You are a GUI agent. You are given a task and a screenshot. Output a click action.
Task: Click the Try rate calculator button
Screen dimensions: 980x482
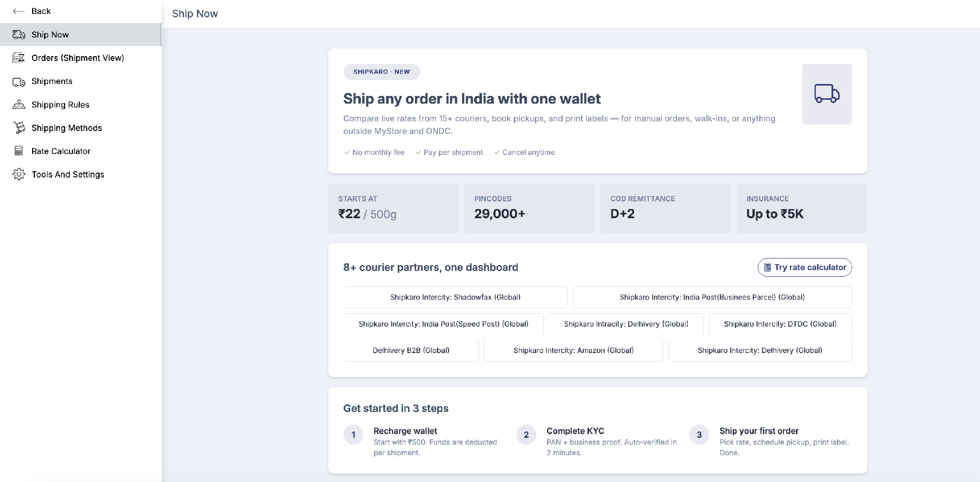click(x=805, y=267)
